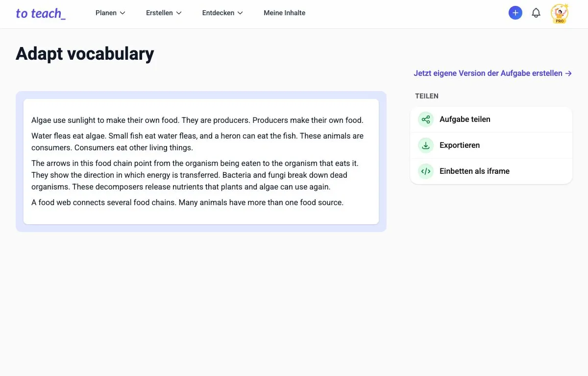The width and height of the screenshot is (588, 376).
Task: Go to the to teach_ logo home
Action: click(41, 13)
